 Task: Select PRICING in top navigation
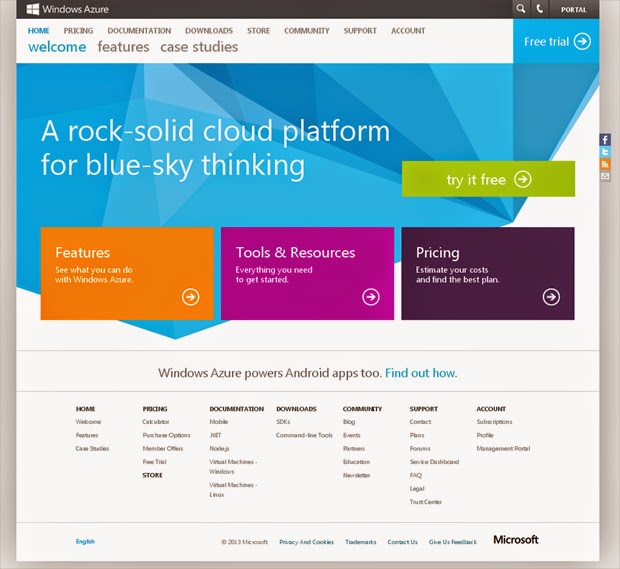click(x=78, y=30)
